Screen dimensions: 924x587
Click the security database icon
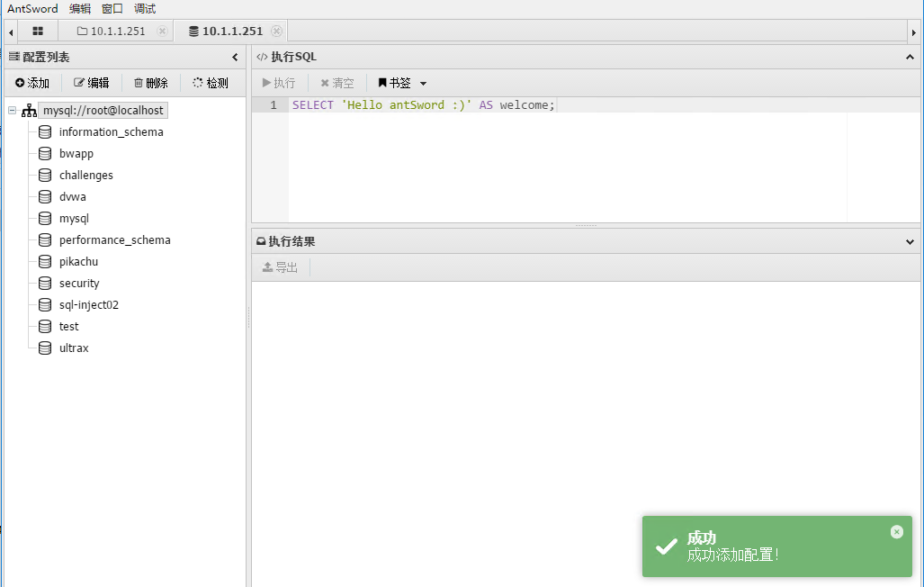pyautogui.click(x=45, y=284)
